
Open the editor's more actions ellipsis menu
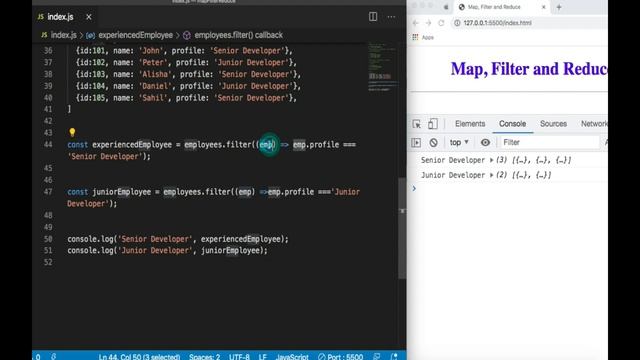[391, 17]
